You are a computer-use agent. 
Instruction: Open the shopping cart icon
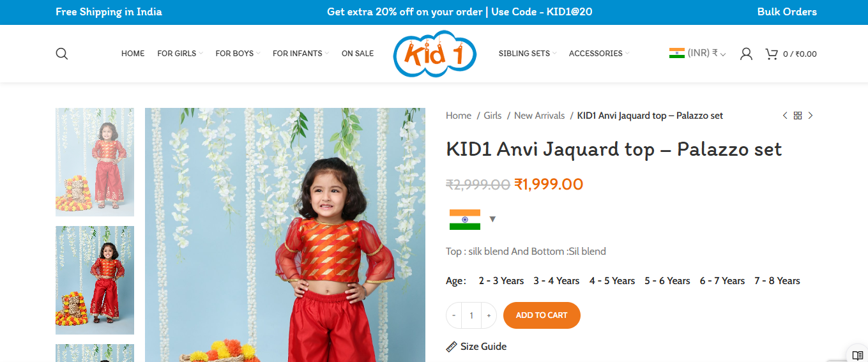pyautogui.click(x=772, y=54)
